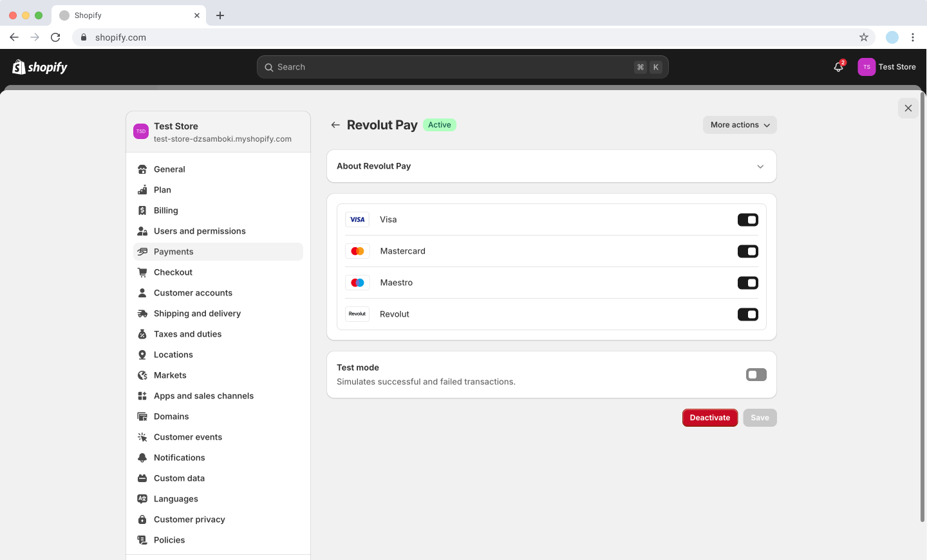The height and width of the screenshot is (560, 927).
Task: Click the Domains icon
Action: tap(142, 416)
